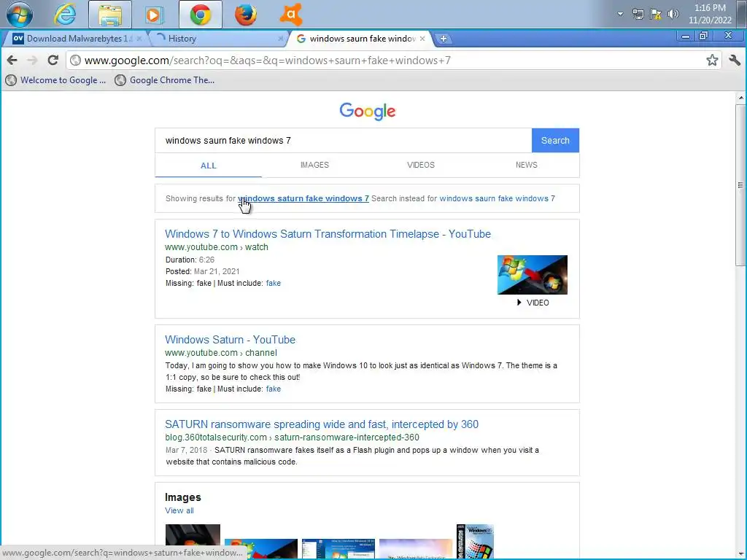Switch to the IMAGES results tab
The width and height of the screenshot is (747, 560).
pyautogui.click(x=314, y=165)
